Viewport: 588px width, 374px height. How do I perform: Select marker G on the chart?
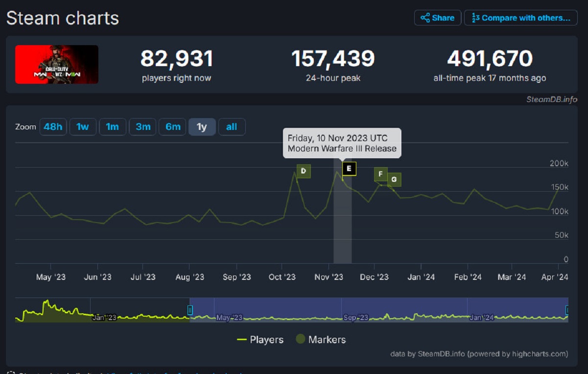click(x=394, y=179)
